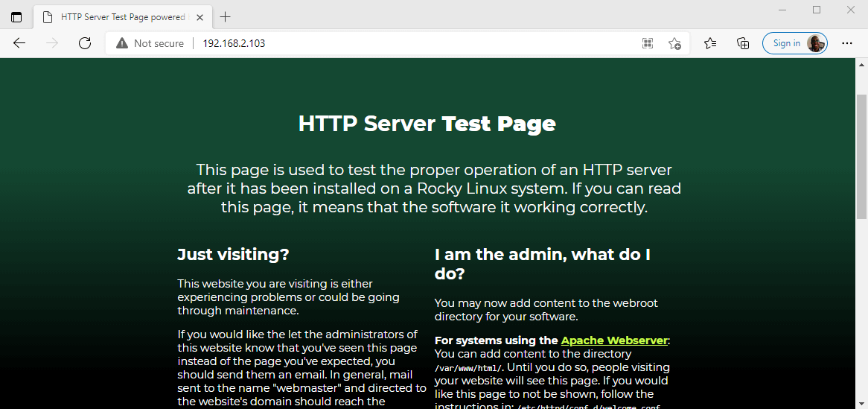Create QR code for this page
This screenshot has width=868, height=409.
pyautogui.click(x=648, y=43)
